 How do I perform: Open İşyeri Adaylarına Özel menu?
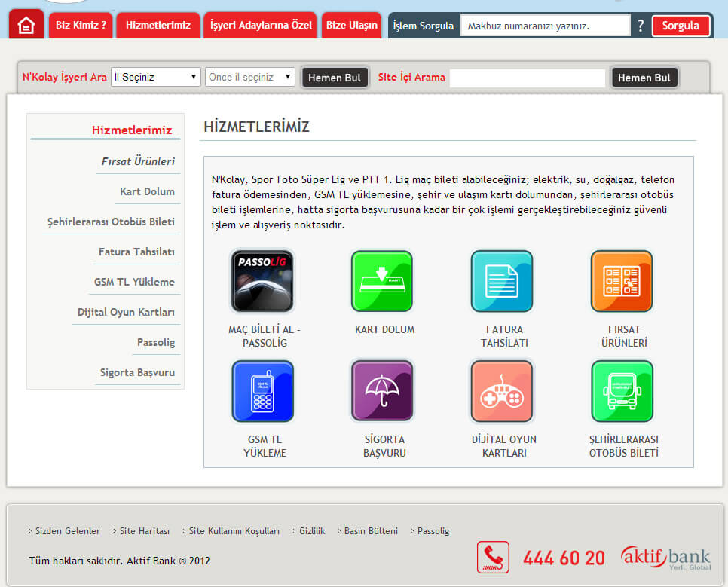(x=261, y=25)
